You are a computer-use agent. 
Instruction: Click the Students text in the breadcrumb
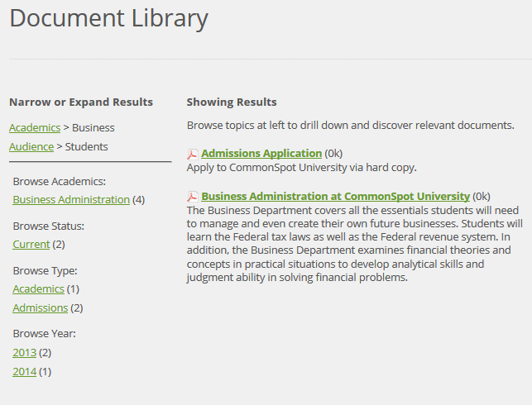87,147
